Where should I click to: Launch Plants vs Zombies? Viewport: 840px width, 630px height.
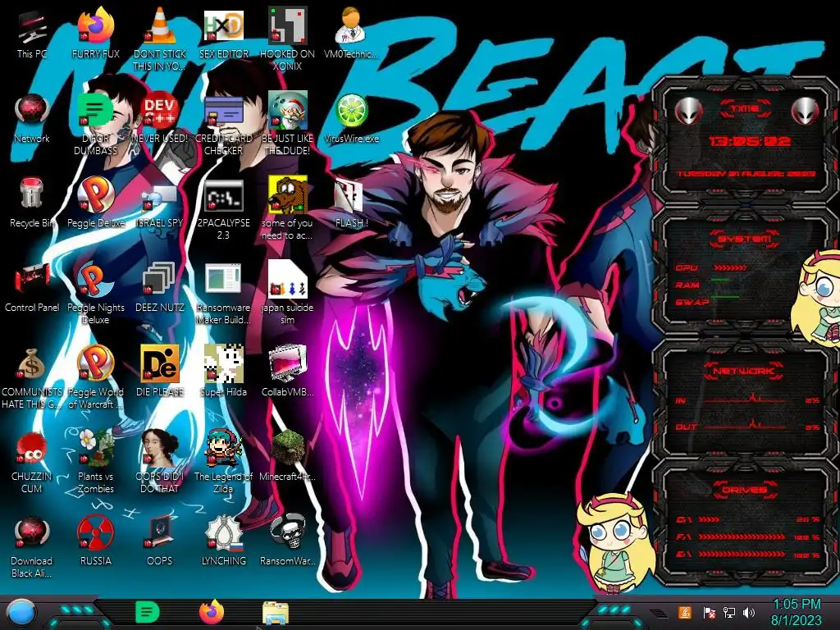(x=95, y=462)
